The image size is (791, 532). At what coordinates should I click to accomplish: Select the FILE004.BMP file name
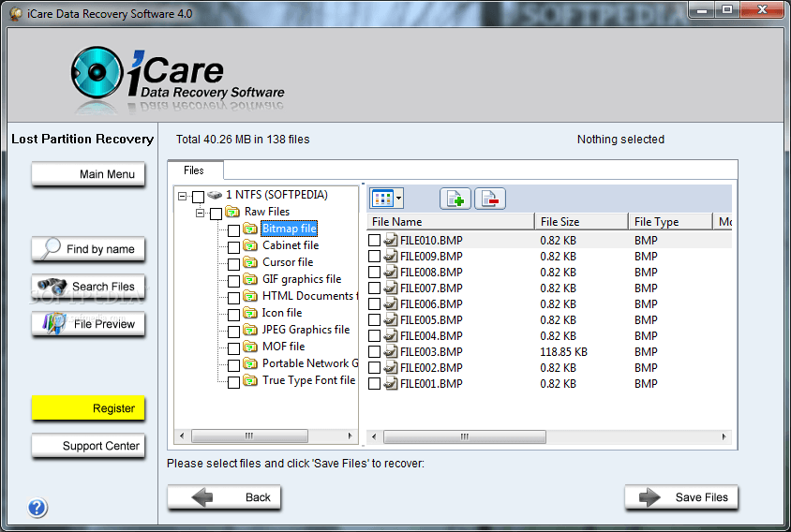point(431,336)
